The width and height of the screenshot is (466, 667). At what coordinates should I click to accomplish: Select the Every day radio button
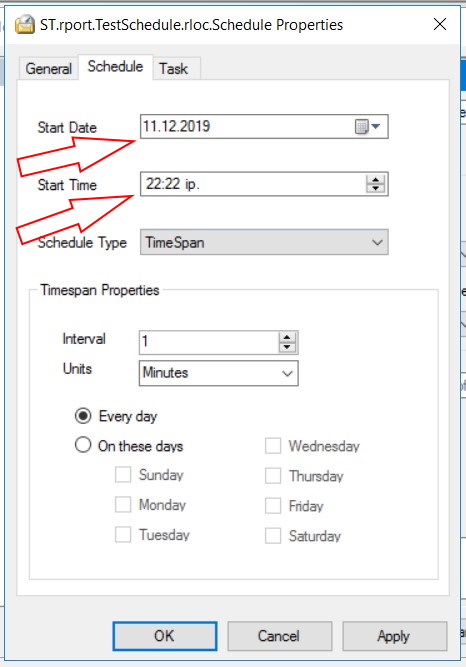tap(83, 416)
